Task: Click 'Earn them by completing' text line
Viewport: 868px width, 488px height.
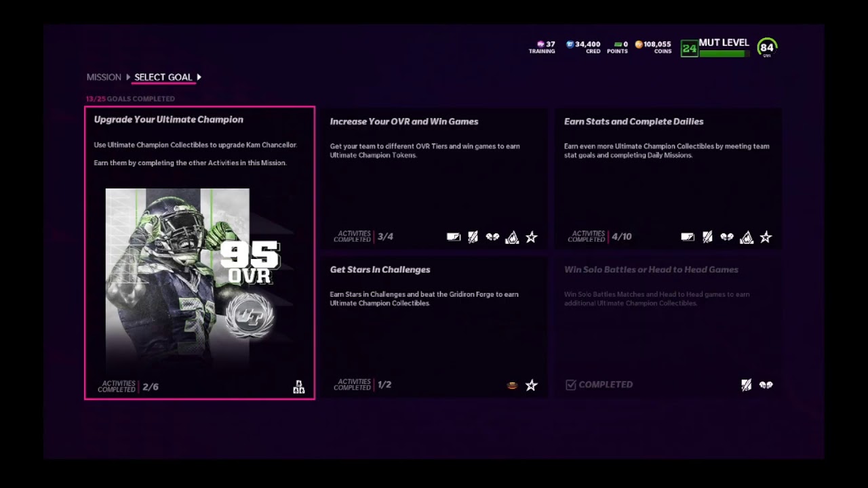Action: [190, 163]
